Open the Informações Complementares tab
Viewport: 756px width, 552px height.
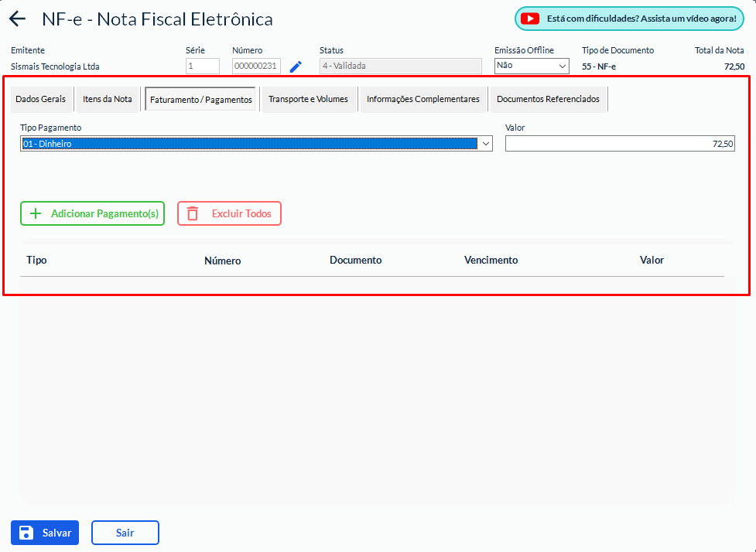coord(422,99)
